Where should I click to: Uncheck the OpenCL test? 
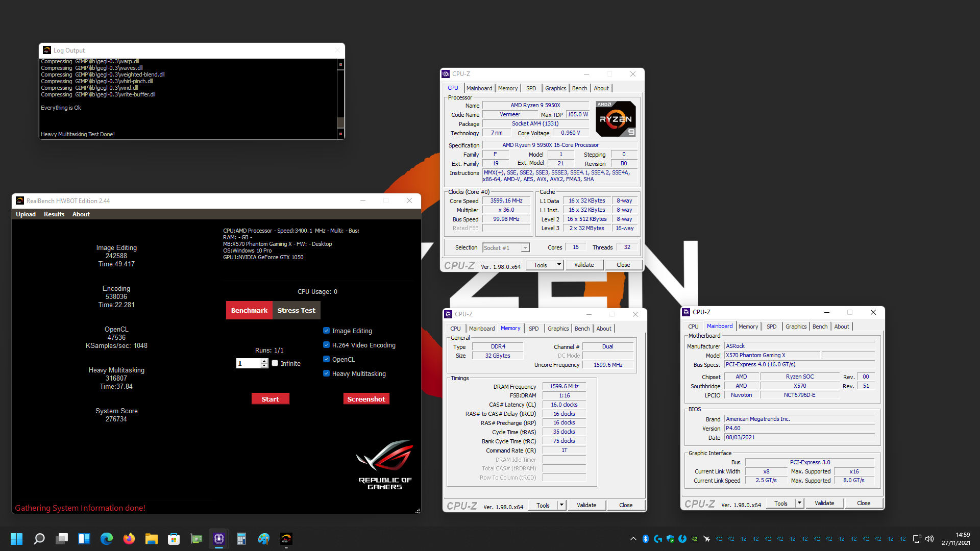[x=327, y=359]
